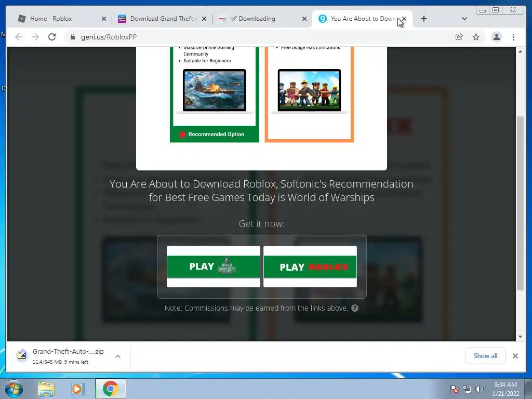The height and width of the screenshot is (399, 532).
Task: Go forward to next page
Action: point(35,37)
